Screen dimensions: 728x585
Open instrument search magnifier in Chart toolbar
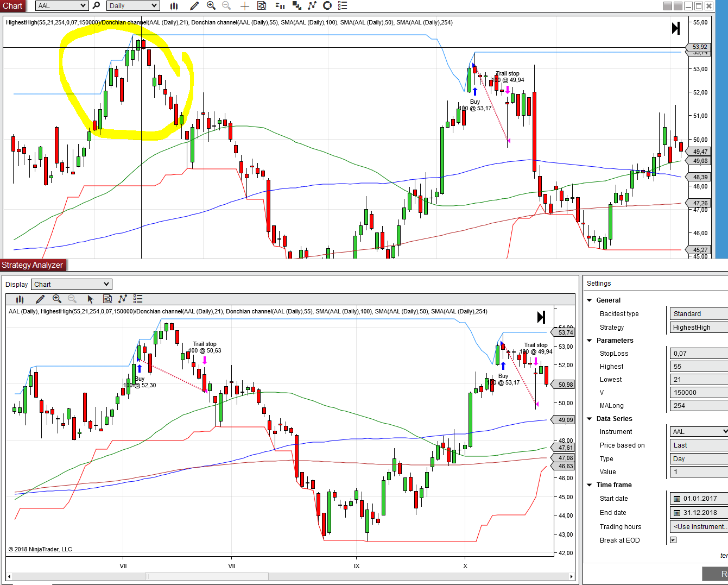(96, 5)
